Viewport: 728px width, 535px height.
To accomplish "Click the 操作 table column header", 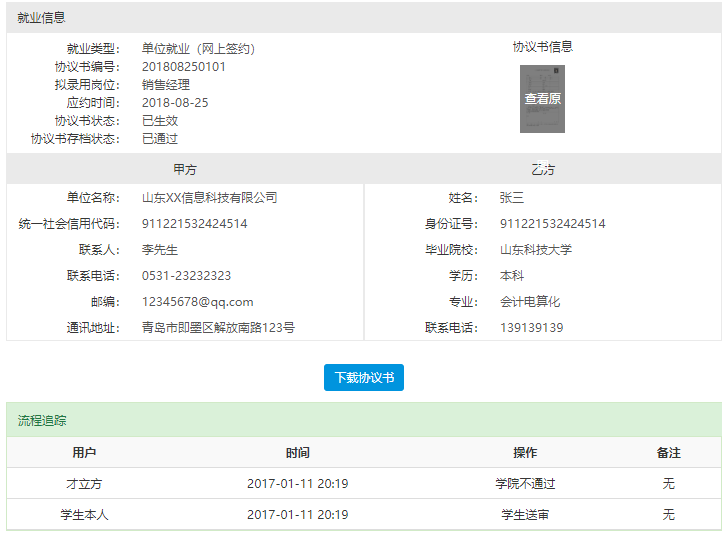I will [525, 453].
